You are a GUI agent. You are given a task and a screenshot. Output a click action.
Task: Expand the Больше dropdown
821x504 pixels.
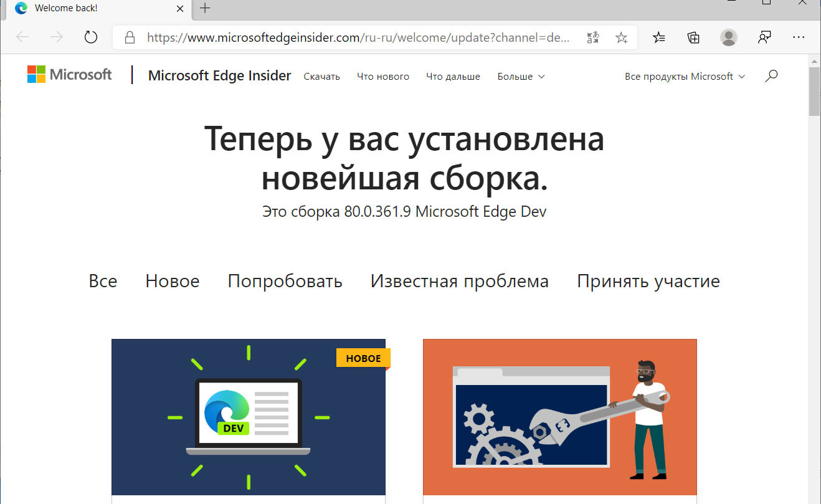pos(521,77)
